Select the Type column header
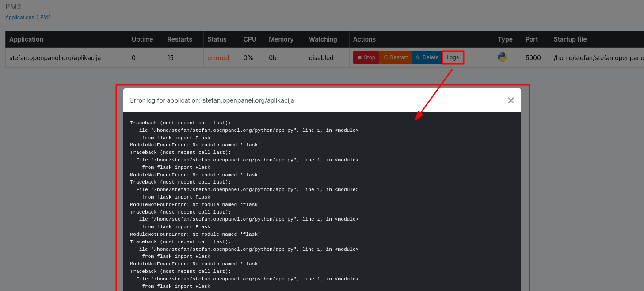This screenshot has width=644, height=291. [x=508, y=39]
